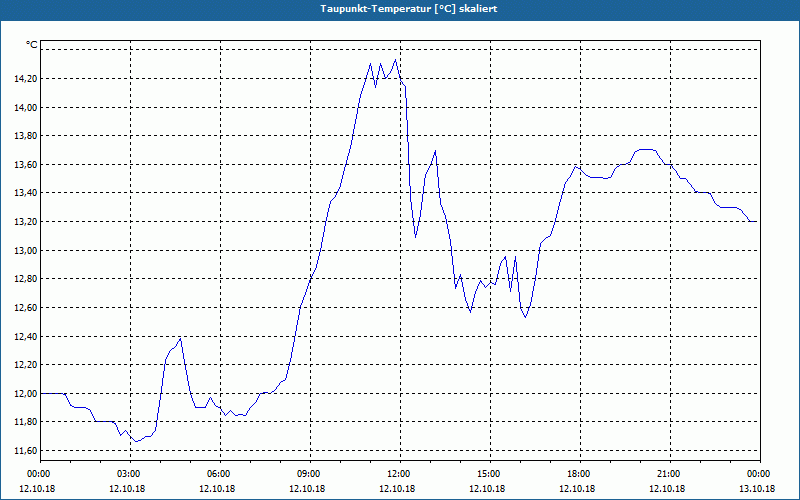Image resolution: width=800 pixels, height=500 pixels.
Task: Select the 13,60 y-axis value
Action: pos(26,165)
